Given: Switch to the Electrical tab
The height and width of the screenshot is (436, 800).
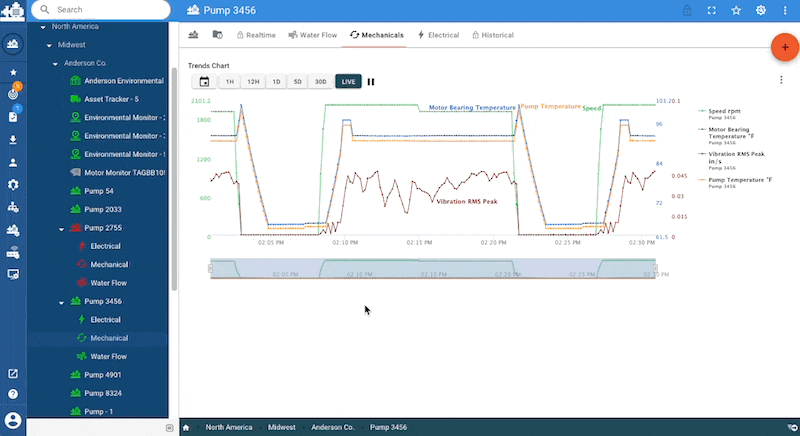Looking at the screenshot, I should click(437, 35).
